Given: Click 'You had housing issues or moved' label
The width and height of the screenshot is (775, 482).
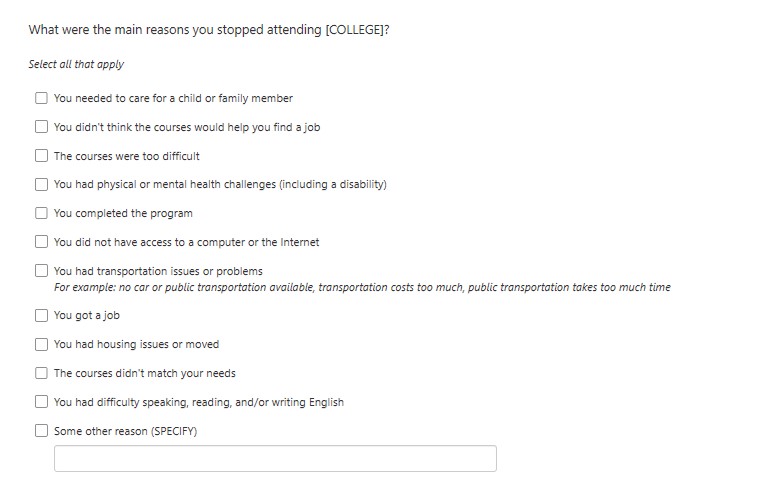Looking at the screenshot, I should (136, 344).
